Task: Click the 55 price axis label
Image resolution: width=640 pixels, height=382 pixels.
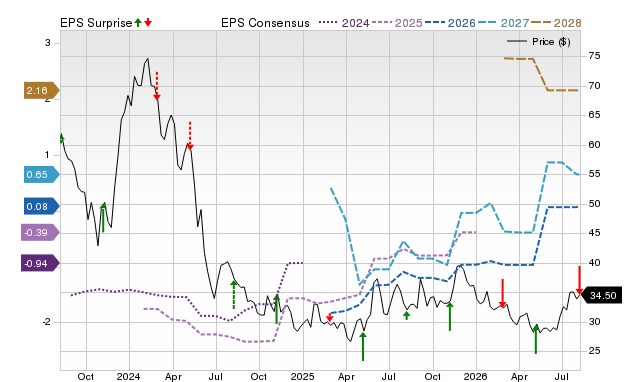Action: pos(594,174)
